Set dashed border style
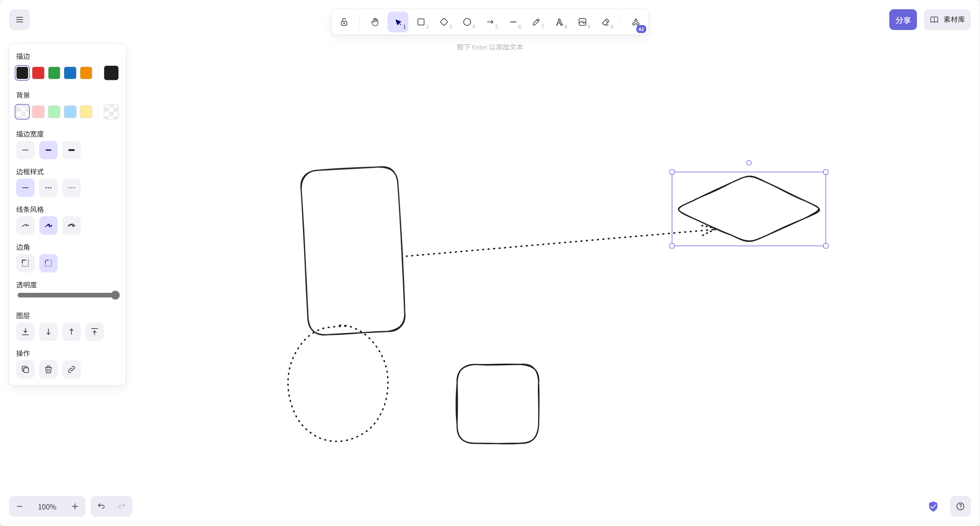980x526 pixels. (x=48, y=188)
